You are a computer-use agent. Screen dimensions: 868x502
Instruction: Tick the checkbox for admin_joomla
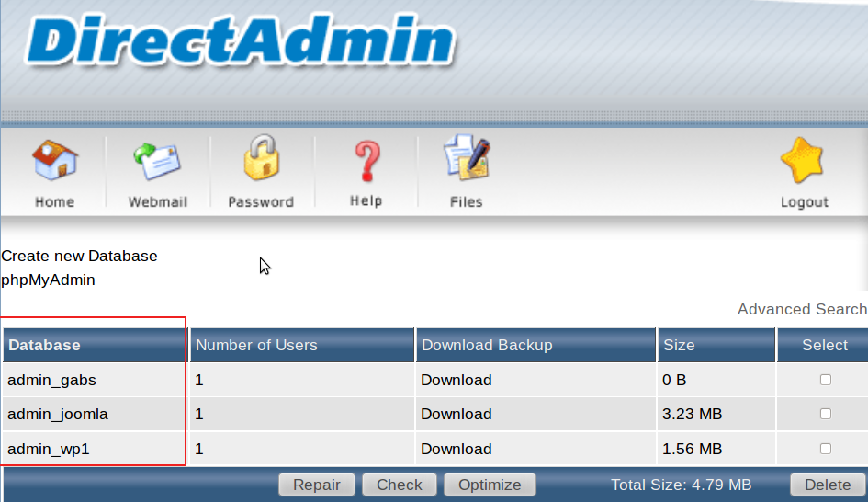[x=826, y=414]
